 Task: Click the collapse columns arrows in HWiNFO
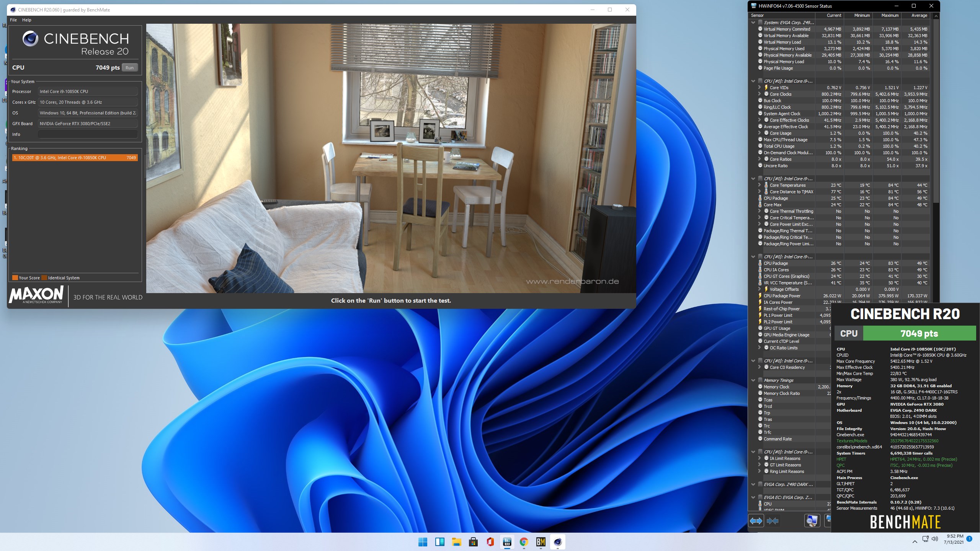773,521
